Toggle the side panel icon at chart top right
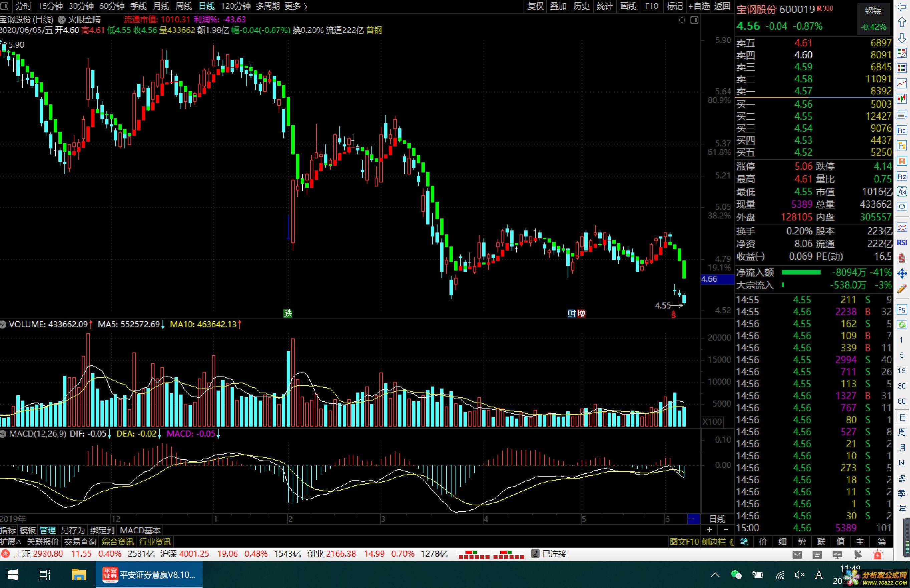This screenshot has width=910, height=588. pyautogui.click(x=694, y=20)
